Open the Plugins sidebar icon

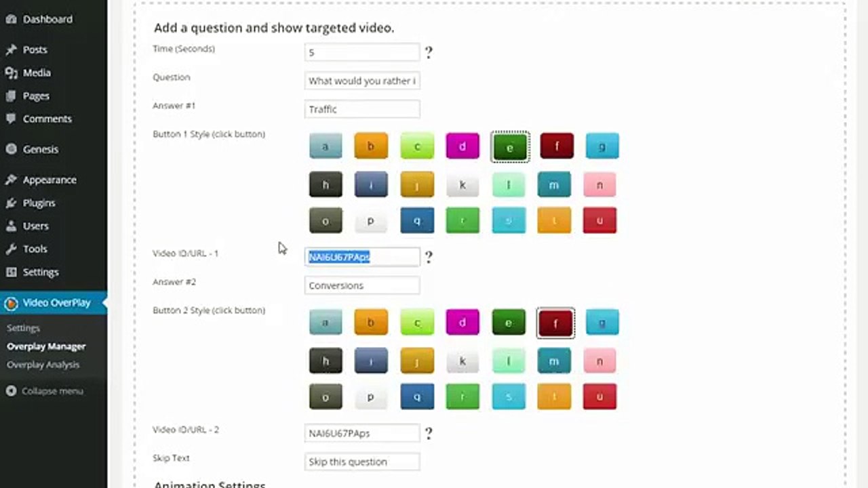tap(11, 203)
